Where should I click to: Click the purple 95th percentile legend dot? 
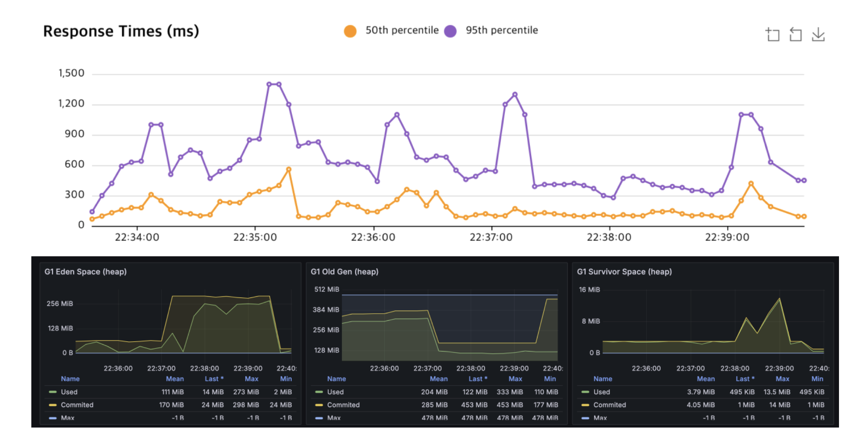point(450,31)
